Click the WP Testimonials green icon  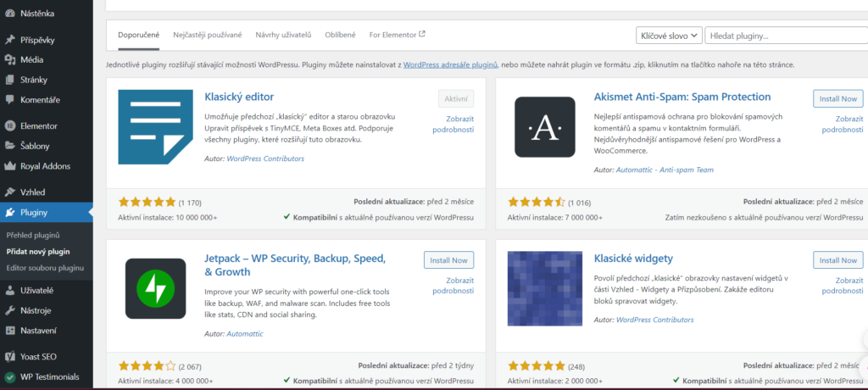pyautogui.click(x=9, y=377)
